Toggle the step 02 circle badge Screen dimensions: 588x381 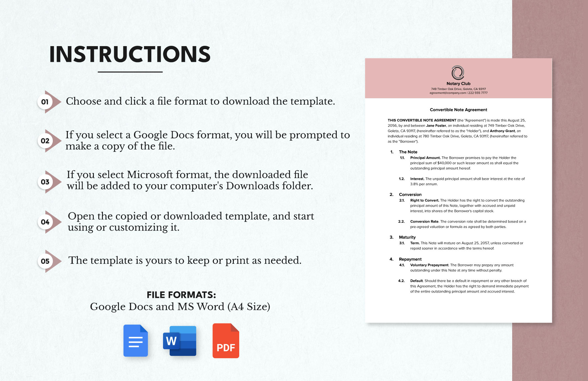click(x=46, y=140)
